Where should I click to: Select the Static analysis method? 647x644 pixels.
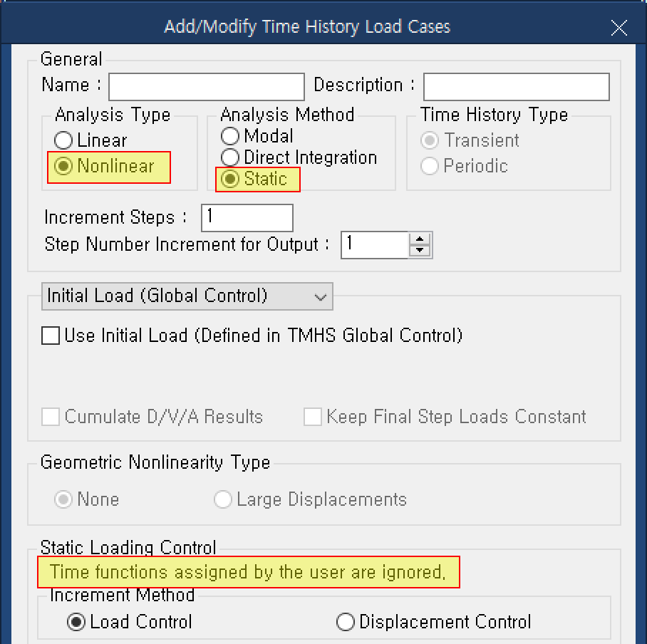(x=230, y=180)
